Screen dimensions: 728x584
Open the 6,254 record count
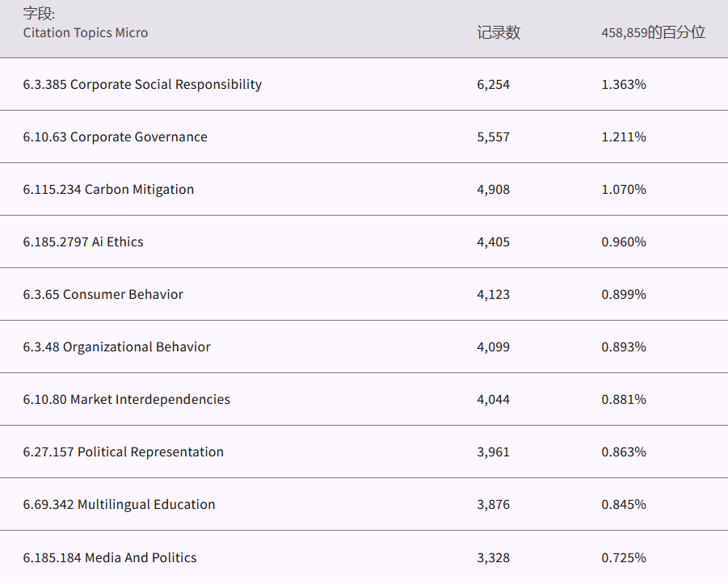coord(493,85)
